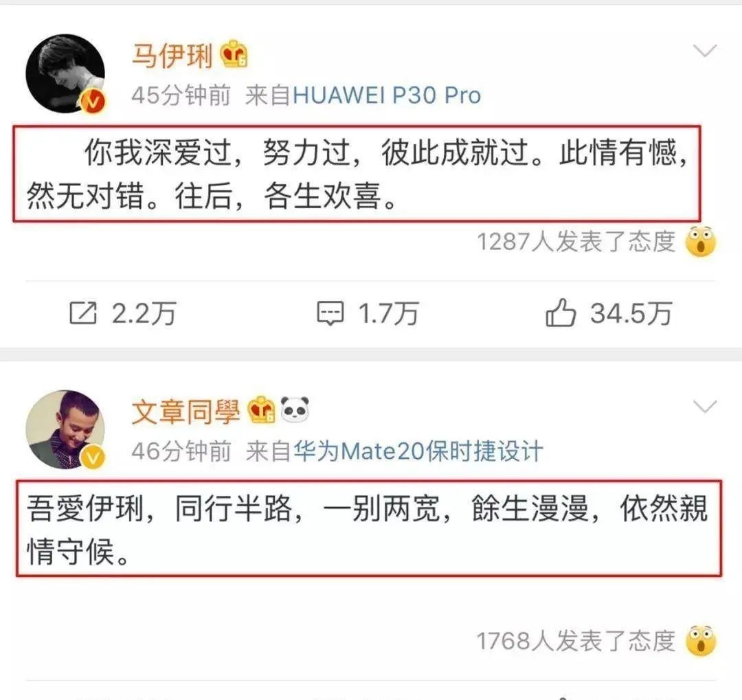Open 马伊琍's profile avatar
The width and height of the screenshot is (742, 700).
(65, 74)
